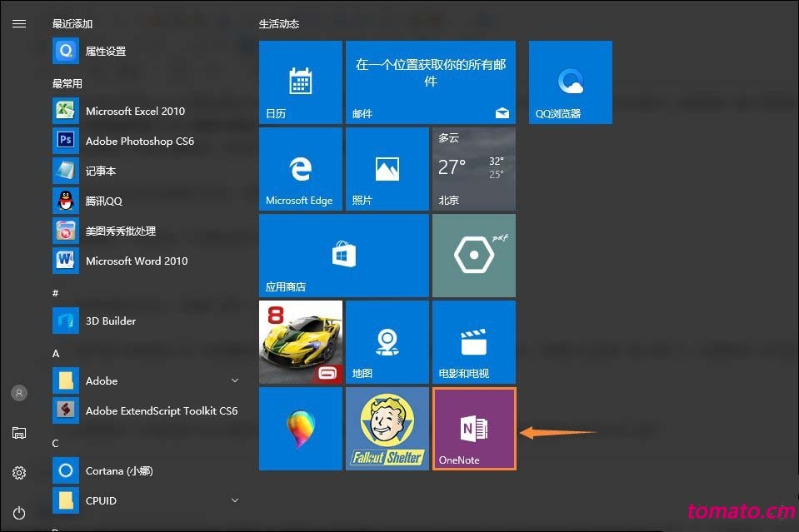Click the 最常用 heading
The height and width of the screenshot is (532, 799).
pos(67,83)
